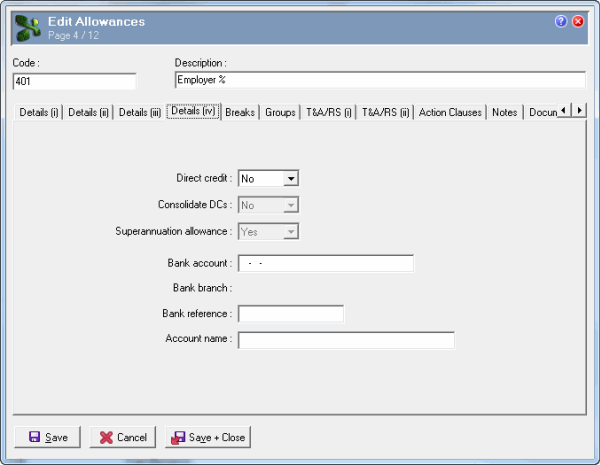Viewport: 600px width, 465px height.
Task: Click the Bank account input field
Action: (326, 263)
